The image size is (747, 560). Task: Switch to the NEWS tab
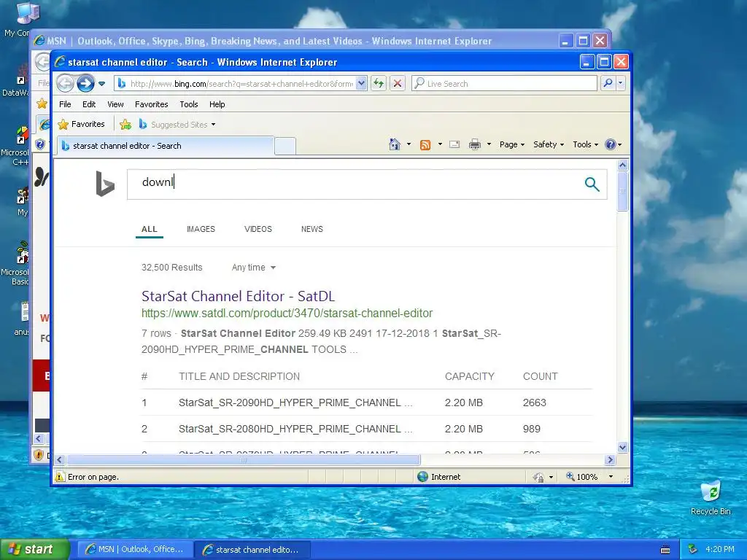(x=312, y=229)
